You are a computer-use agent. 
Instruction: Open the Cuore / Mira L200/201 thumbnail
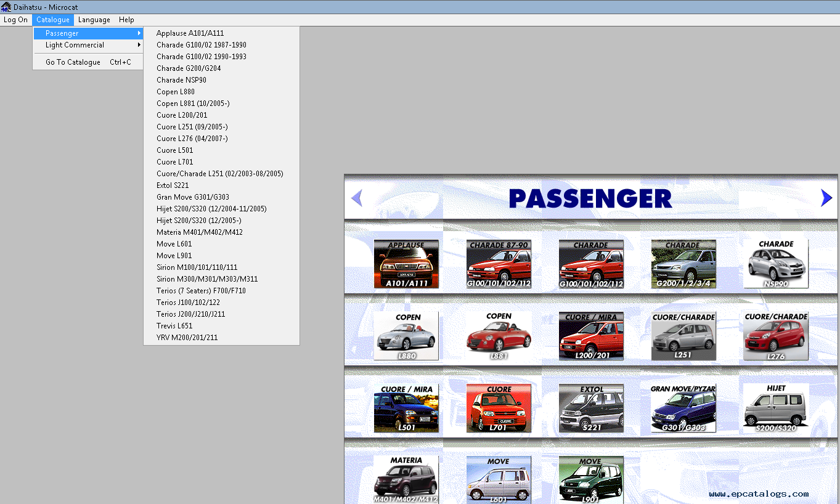591,336
